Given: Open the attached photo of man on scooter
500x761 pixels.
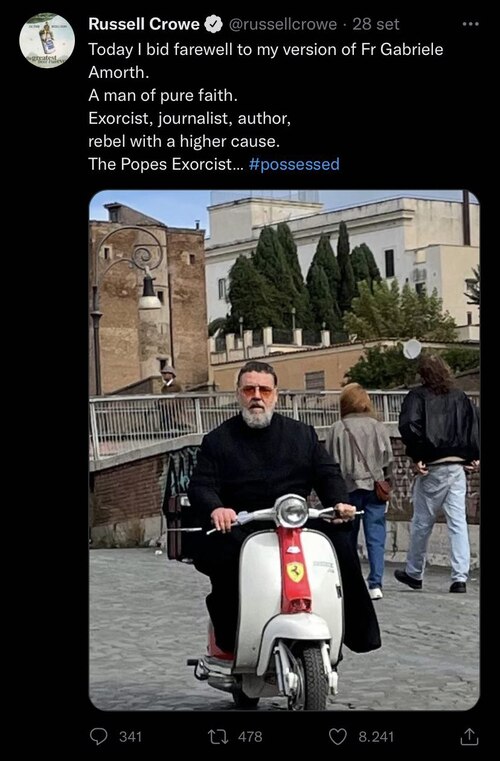Looking at the screenshot, I should (284, 450).
